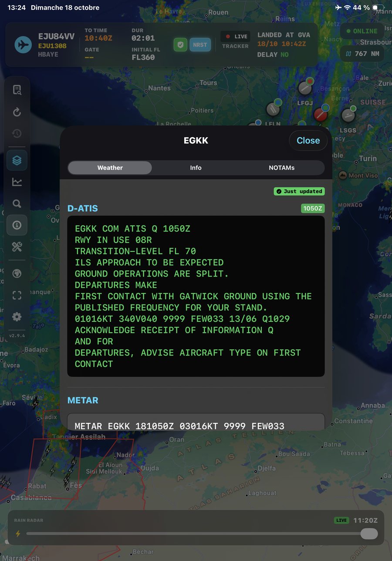Open the tools wrench icon

[17, 247]
